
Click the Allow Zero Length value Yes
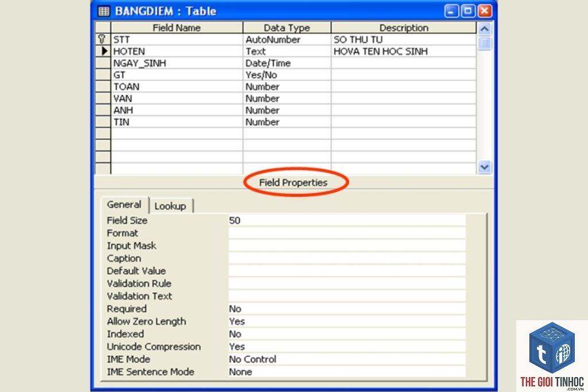[347, 321]
